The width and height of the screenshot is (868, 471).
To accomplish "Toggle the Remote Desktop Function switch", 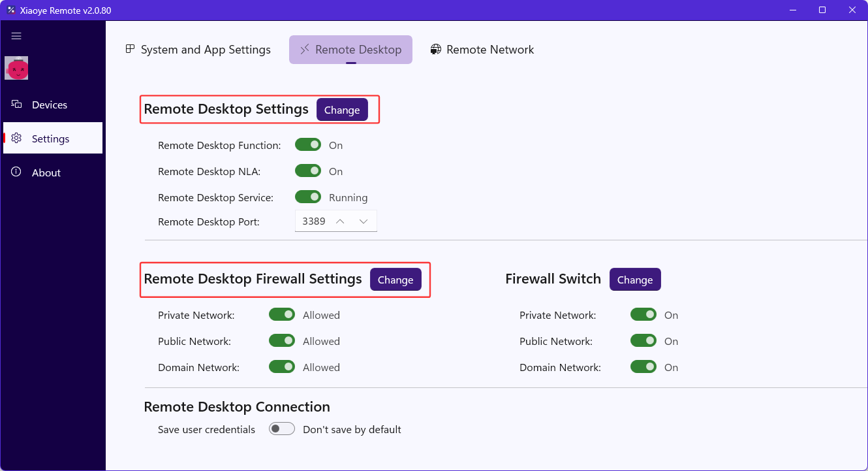I will pos(308,145).
